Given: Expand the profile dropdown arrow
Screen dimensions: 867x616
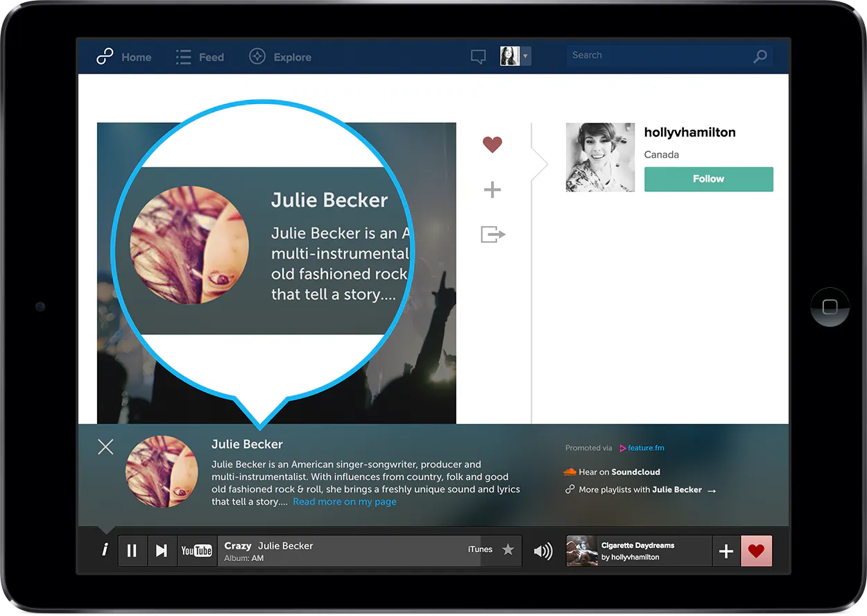Looking at the screenshot, I should click(x=526, y=56).
